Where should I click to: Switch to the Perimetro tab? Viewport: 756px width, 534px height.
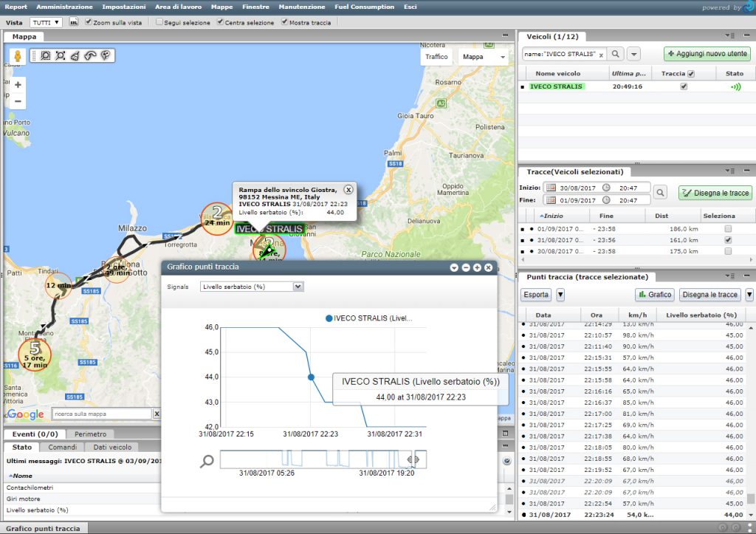(x=90, y=434)
